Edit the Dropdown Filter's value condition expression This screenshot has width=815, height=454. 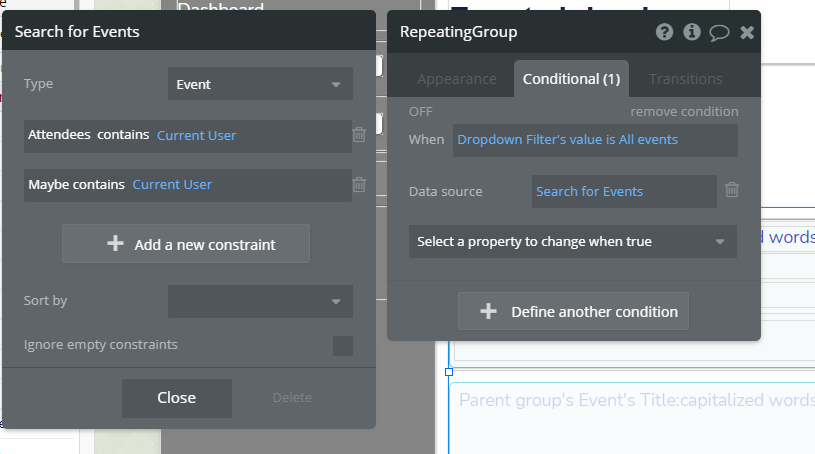click(x=595, y=140)
